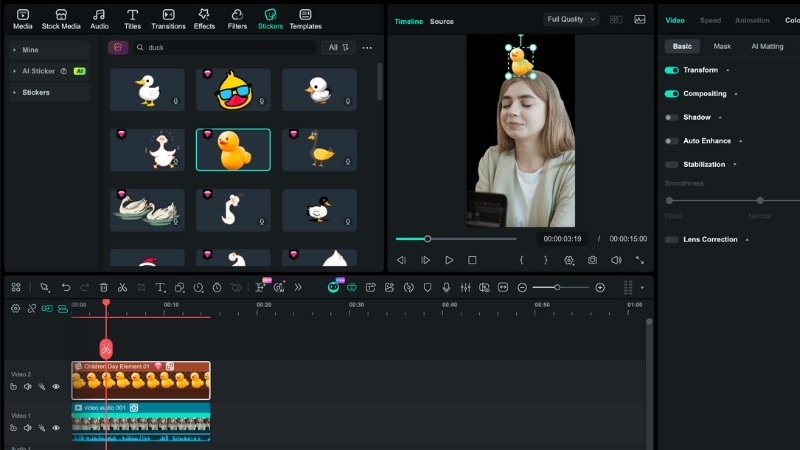Open the Full Quality dropdown

[571, 19]
